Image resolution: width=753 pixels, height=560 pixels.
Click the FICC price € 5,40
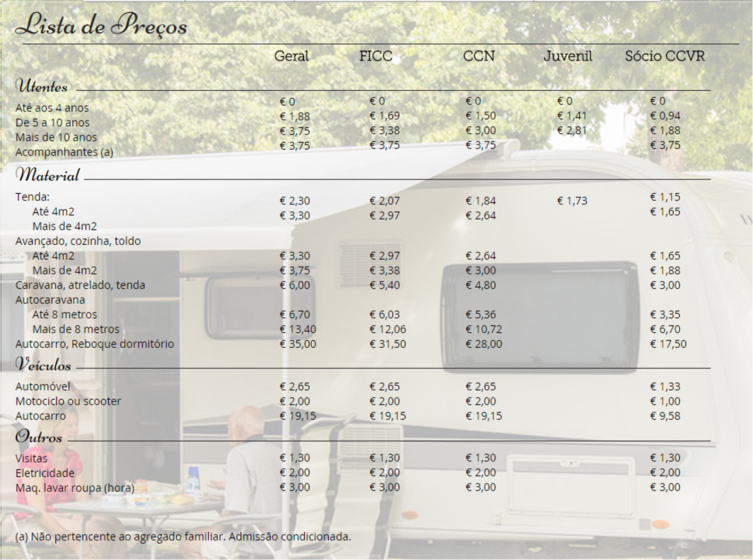pyautogui.click(x=384, y=285)
